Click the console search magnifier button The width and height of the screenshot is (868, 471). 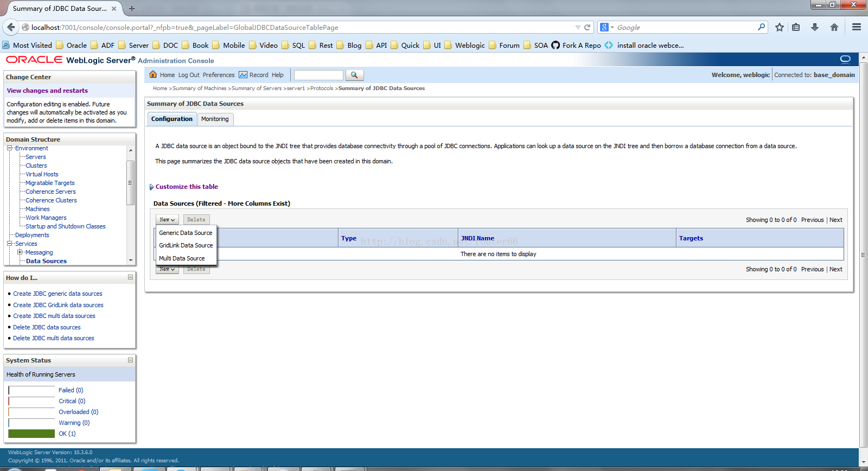(354, 75)
